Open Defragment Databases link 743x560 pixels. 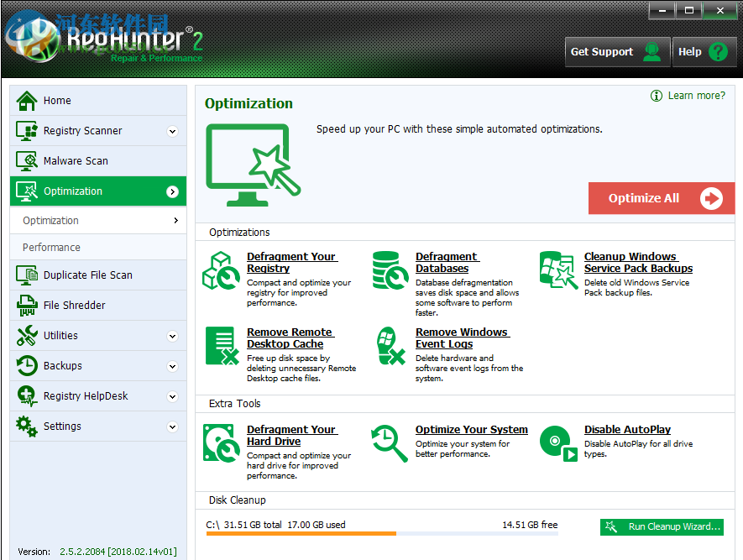click(x=447, y=263)
